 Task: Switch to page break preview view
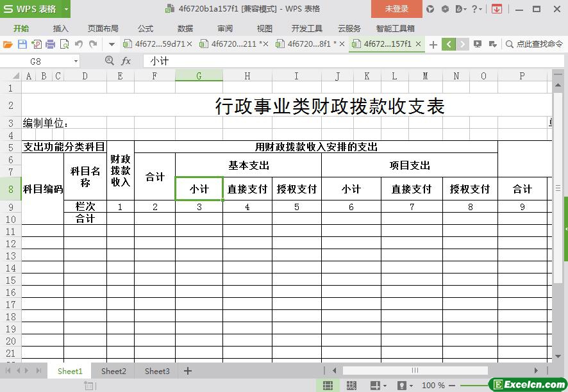coord(351,386)
